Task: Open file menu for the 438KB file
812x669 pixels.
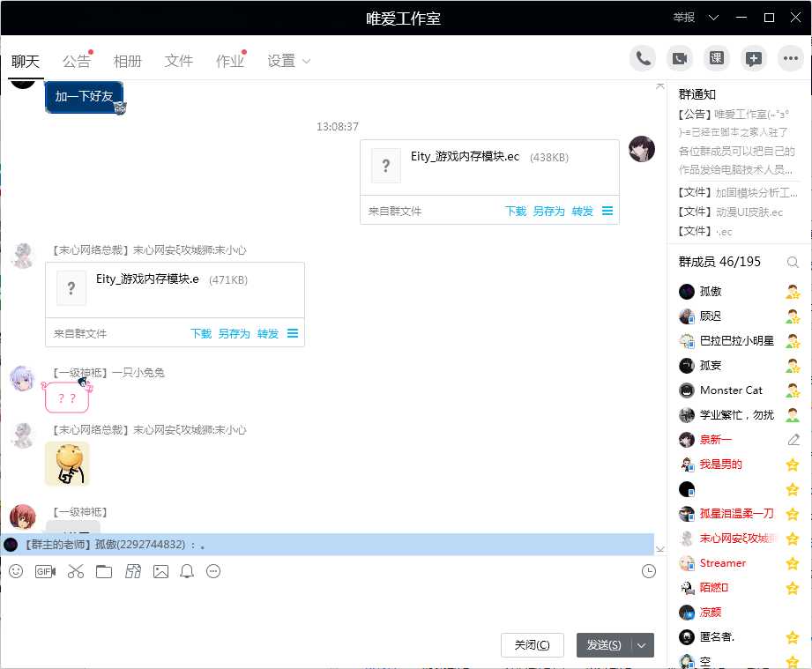Action: [x=607, y=211]
